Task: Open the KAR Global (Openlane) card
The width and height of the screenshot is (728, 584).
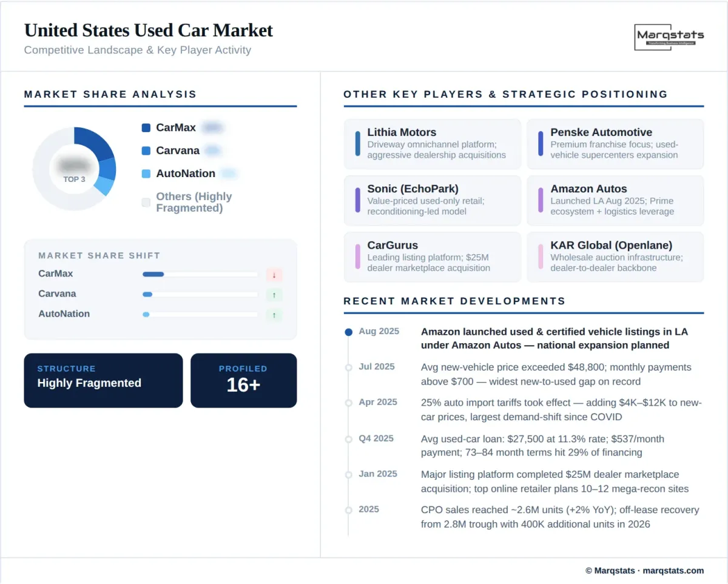Action: tap(615, 257)
